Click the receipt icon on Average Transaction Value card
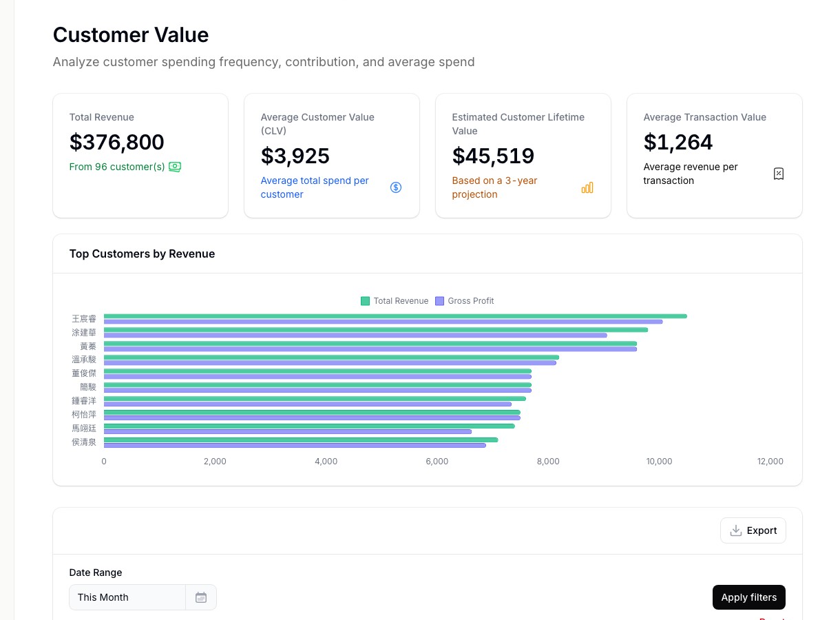The width and height of the screenshot is (840, 620). click(x=779, y=174)
